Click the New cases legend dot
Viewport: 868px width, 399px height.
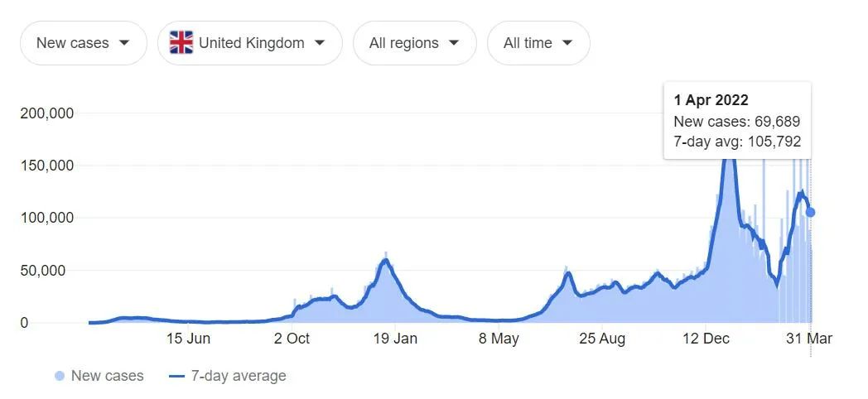60,377
